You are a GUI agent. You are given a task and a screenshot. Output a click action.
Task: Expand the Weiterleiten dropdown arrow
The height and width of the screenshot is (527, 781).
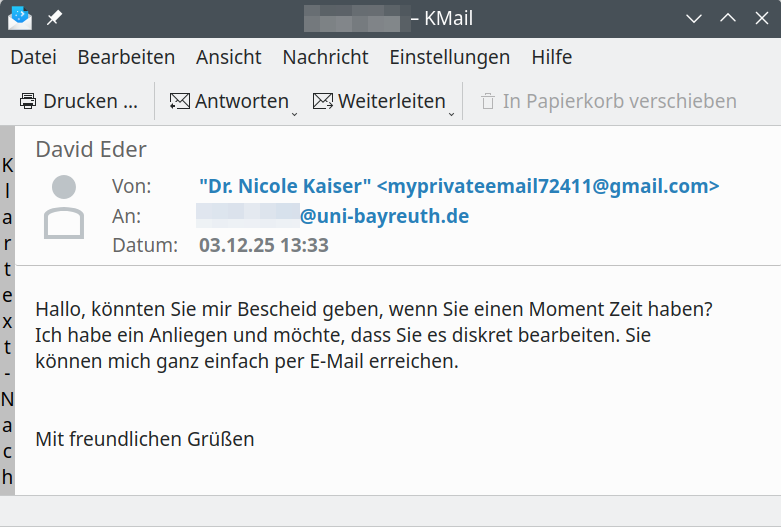click(451, 114)
